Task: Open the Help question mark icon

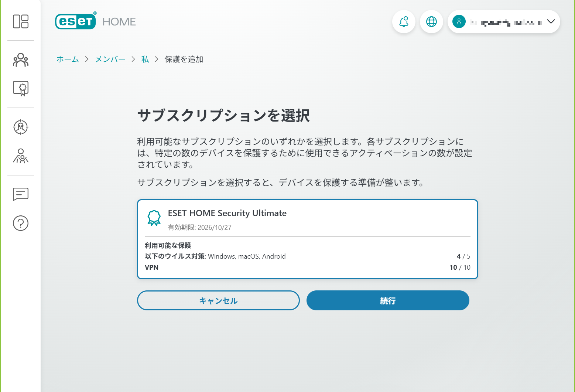Action: pyautogui.click(x=21, y=223)
